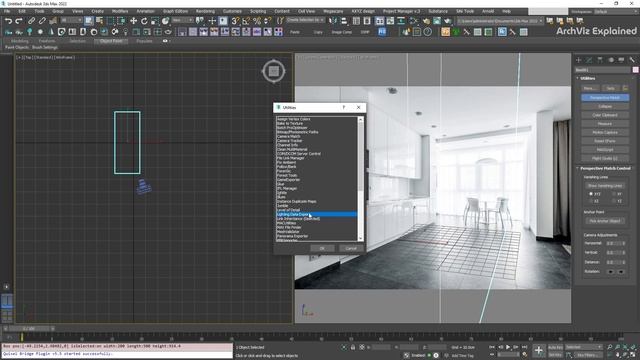The height and width of the screenshot is (360, 640).
Task: Open the Modifiers menu
Action: 120,11
